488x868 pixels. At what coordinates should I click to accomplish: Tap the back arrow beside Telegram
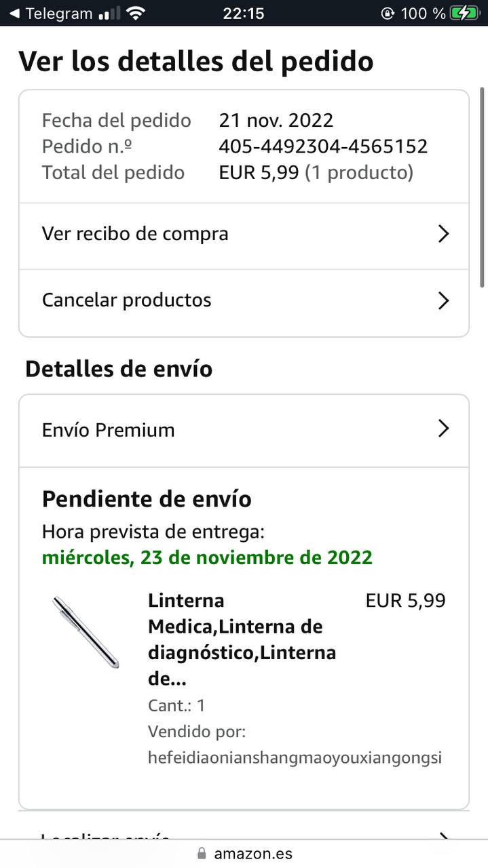pyautogui.click(x=14, y=14)
